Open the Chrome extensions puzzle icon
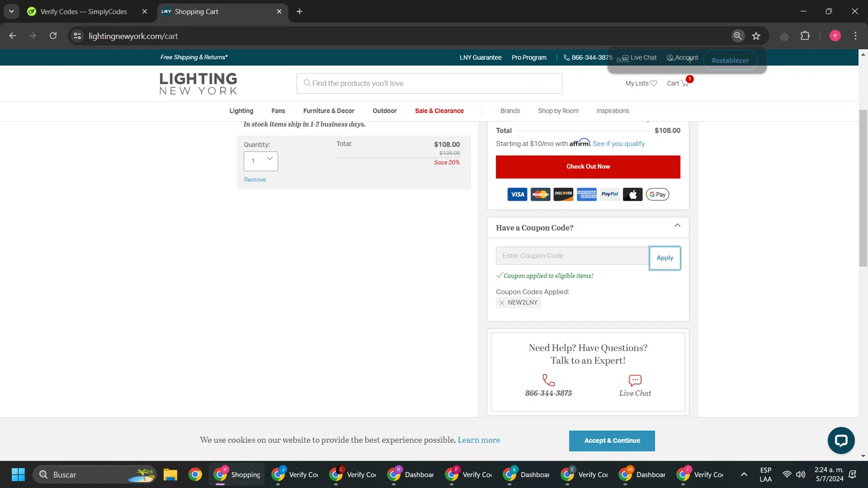Image resolution: width=868 pixels, height=488 pixels. click(805, 36)
